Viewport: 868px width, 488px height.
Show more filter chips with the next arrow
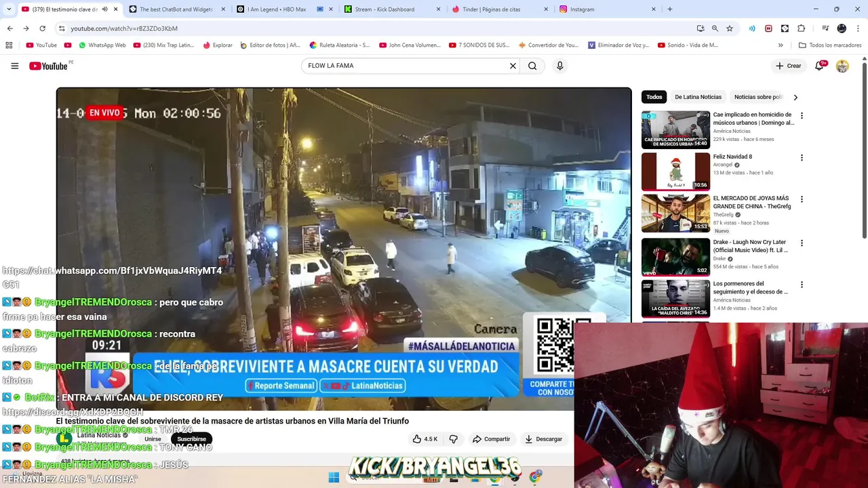pos(795,97)
